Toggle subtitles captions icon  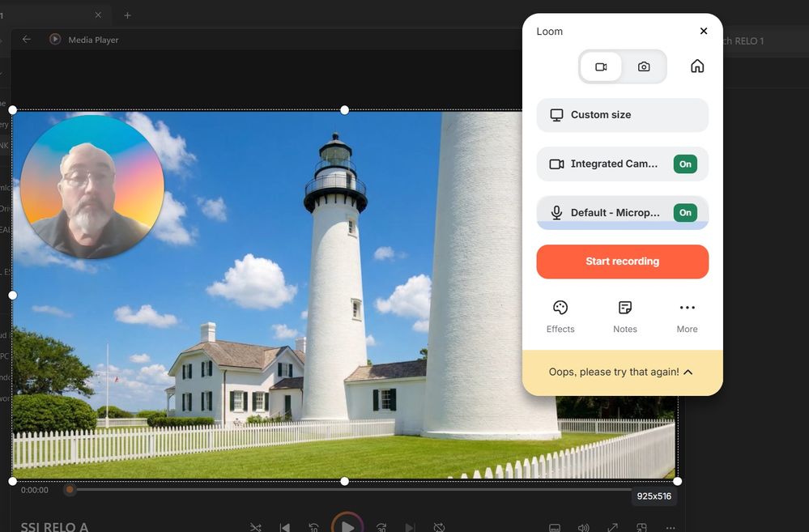555,527
